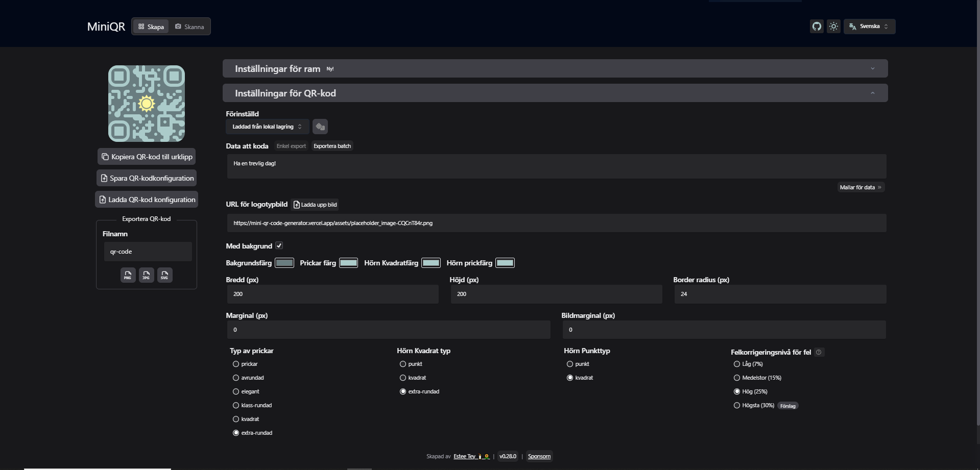Click the Ny! badge
Viewport: 980px width, 470px height.
point(330,69)
